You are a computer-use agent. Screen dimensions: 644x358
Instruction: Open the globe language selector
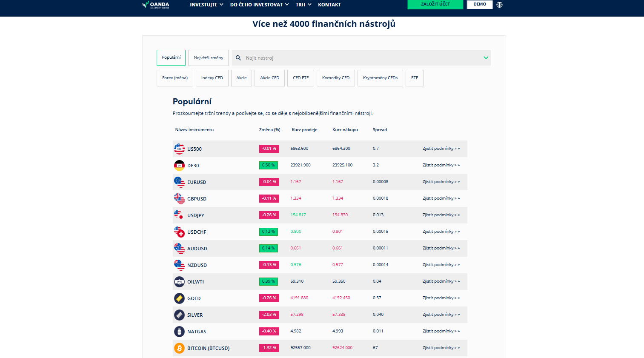click(499, 5)
